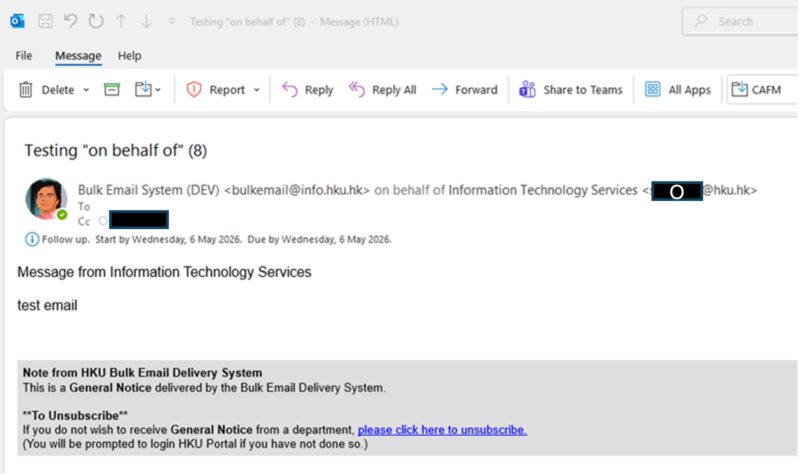Expand the Report dropdown arrow

coord(257,90)
